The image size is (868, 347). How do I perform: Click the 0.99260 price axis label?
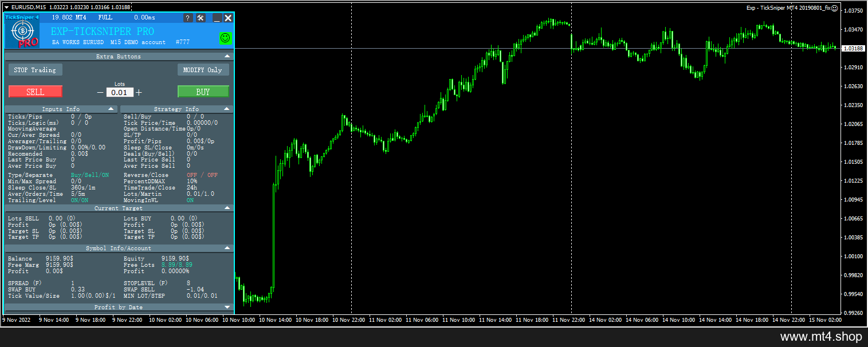click(x=854, y=313)
